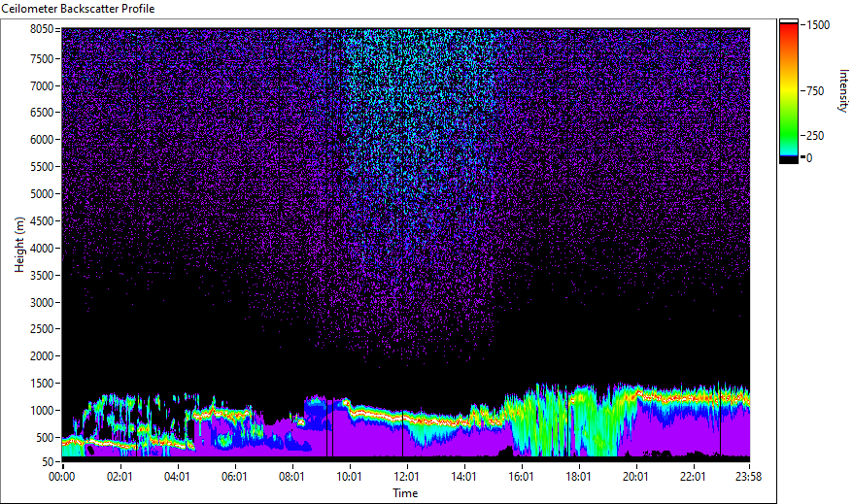
Task: Click the 14:01 time axis label
Action: click(x=463, y=477)
